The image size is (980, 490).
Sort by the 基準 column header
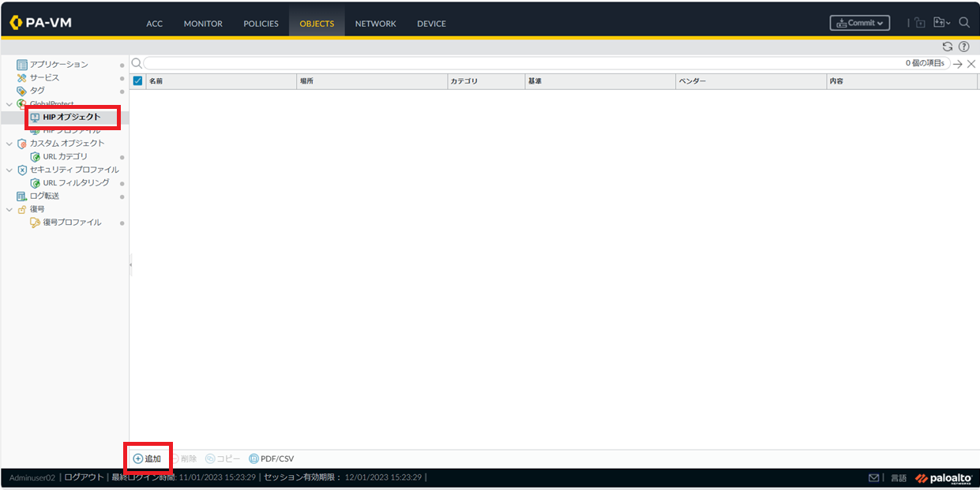pyautogui.click(x=600, y=80)
